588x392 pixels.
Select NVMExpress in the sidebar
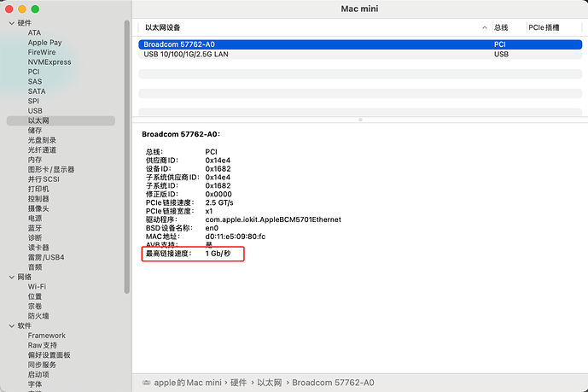click(x=49, y=62)
